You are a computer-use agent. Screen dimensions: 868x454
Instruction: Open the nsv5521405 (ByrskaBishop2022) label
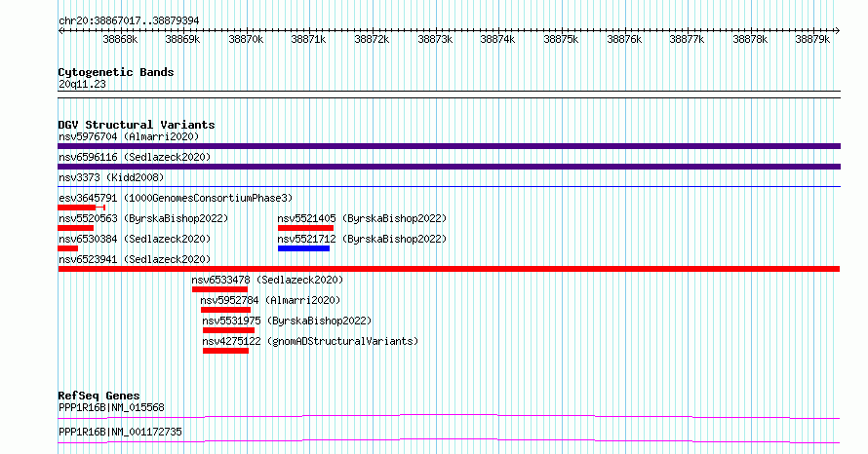[362, 218]
